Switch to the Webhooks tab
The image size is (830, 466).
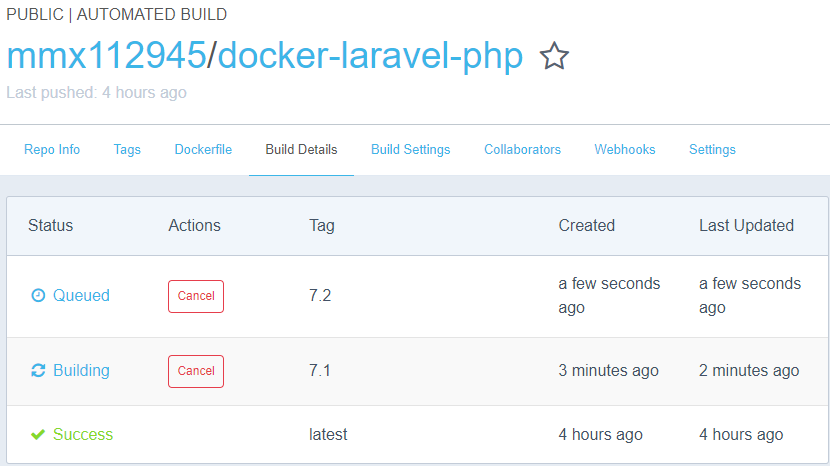coord(625,150)
